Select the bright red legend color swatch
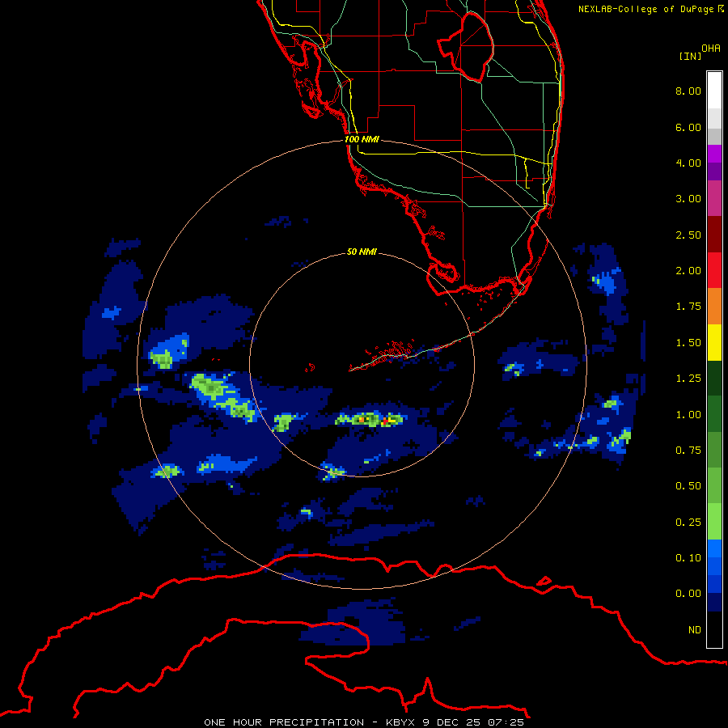728x728 pixels. tap(714, 270)
